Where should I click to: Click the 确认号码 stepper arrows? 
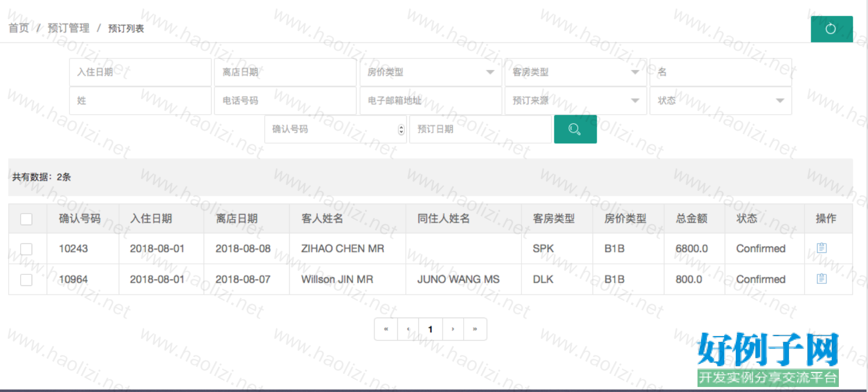pos(401,130)
